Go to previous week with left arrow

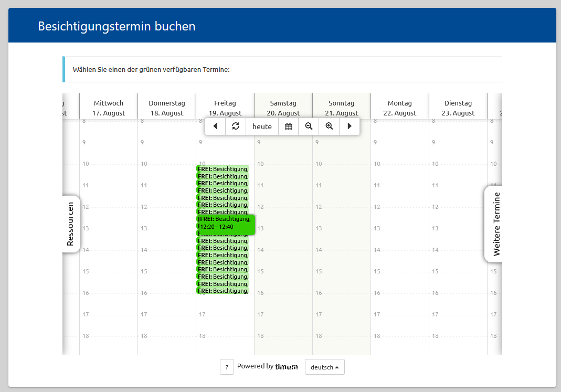[215, 126]
